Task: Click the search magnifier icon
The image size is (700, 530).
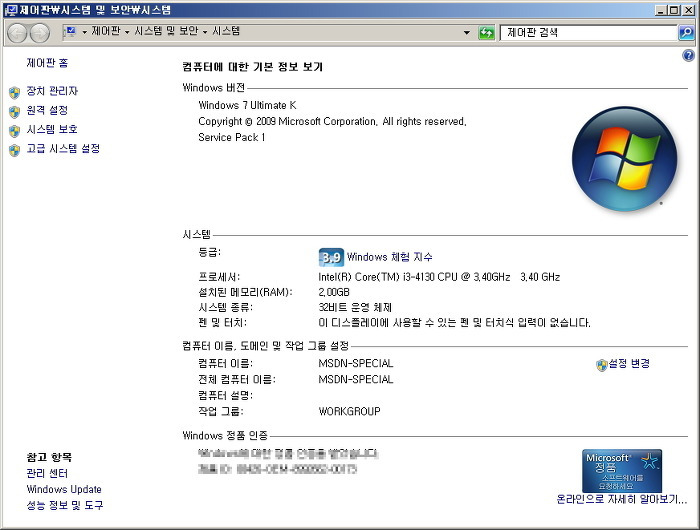Action: (x=686, y=32)
